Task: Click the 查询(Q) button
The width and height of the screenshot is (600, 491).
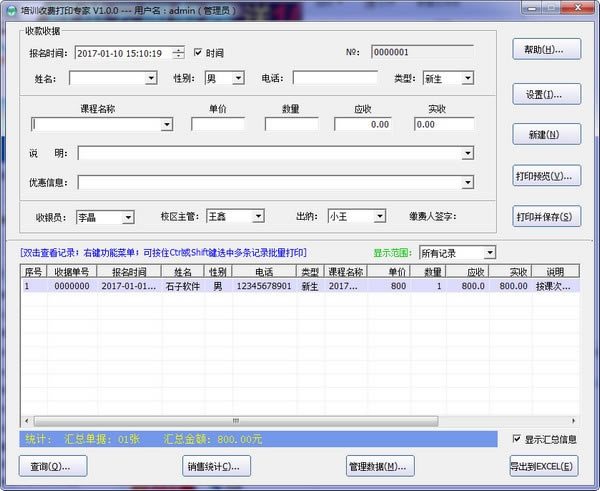Action: pyautogui.click(x=52, y=466)
